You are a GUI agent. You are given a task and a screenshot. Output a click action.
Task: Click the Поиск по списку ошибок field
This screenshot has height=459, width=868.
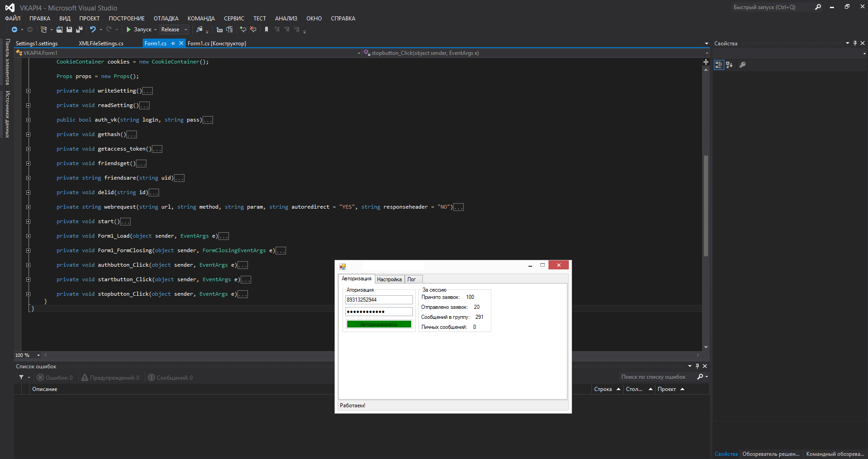coord(657,377)
